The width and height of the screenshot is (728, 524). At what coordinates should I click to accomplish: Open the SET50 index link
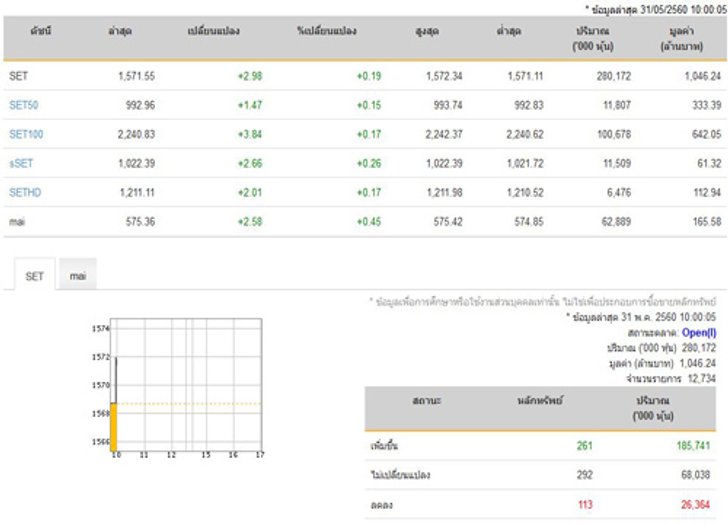[x=24, y=105]
